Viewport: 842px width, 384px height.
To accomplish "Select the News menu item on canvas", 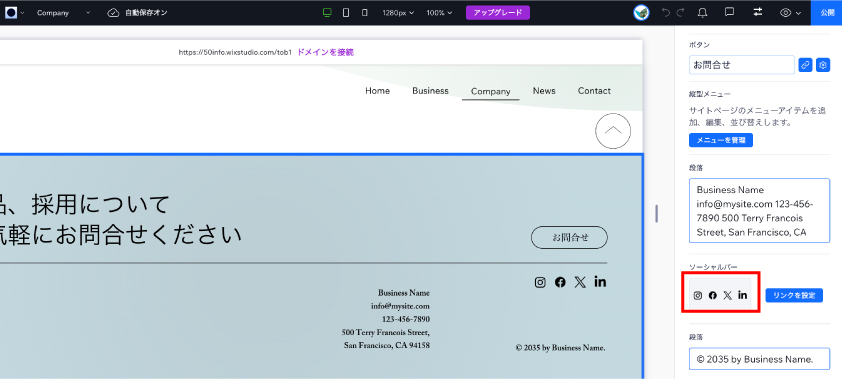I will (x=544, y=91).
